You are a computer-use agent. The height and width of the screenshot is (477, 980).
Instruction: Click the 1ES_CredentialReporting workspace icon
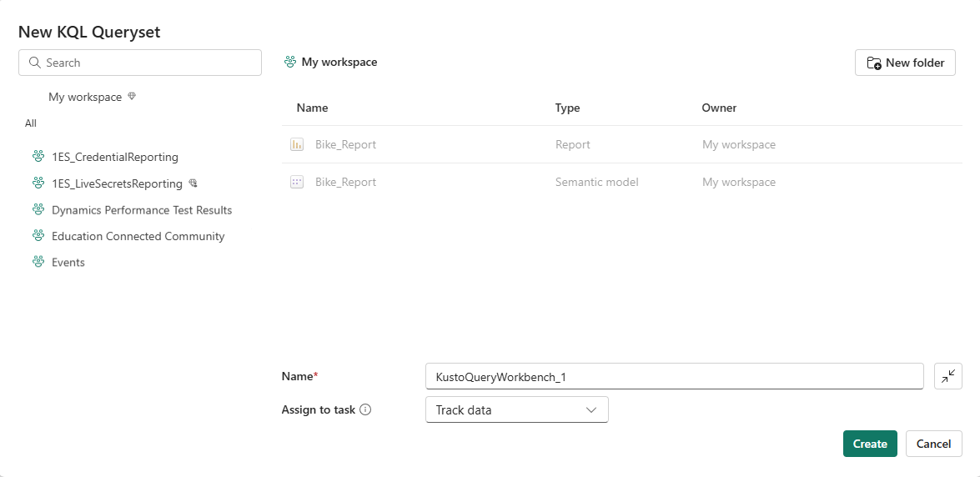coord(38,157)
